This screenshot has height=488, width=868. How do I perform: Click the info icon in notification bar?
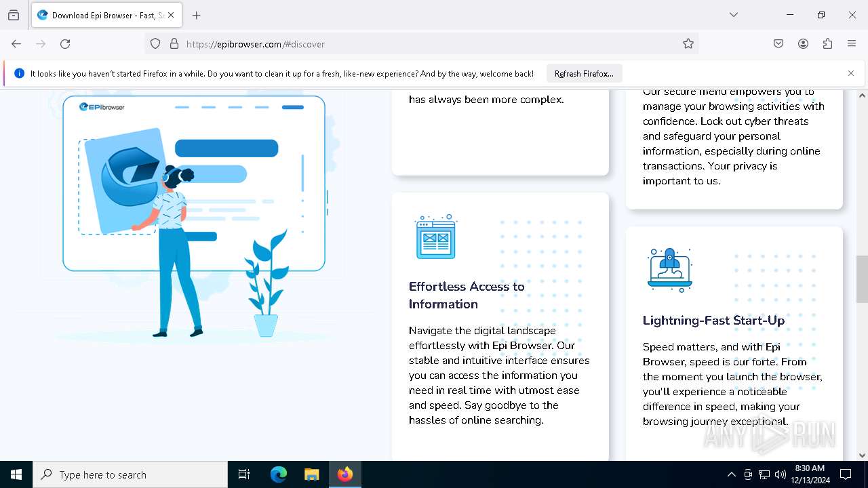click(x=19, y=73)
